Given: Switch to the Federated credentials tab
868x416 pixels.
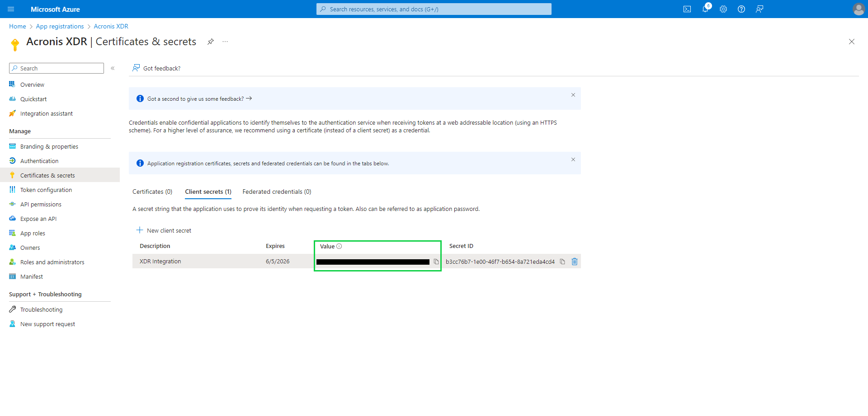Looking at the screenshot, I should pyautogui.click(x=276, y=192).
